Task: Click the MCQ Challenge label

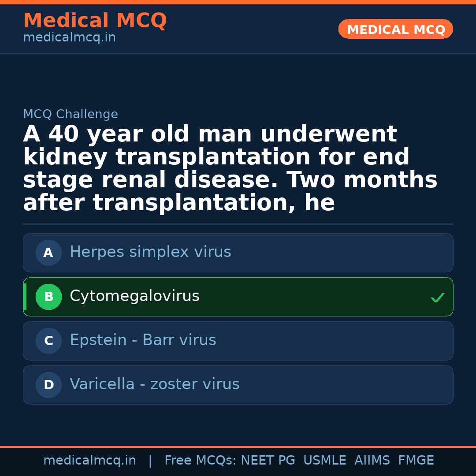Action: (x=71, y=115)
